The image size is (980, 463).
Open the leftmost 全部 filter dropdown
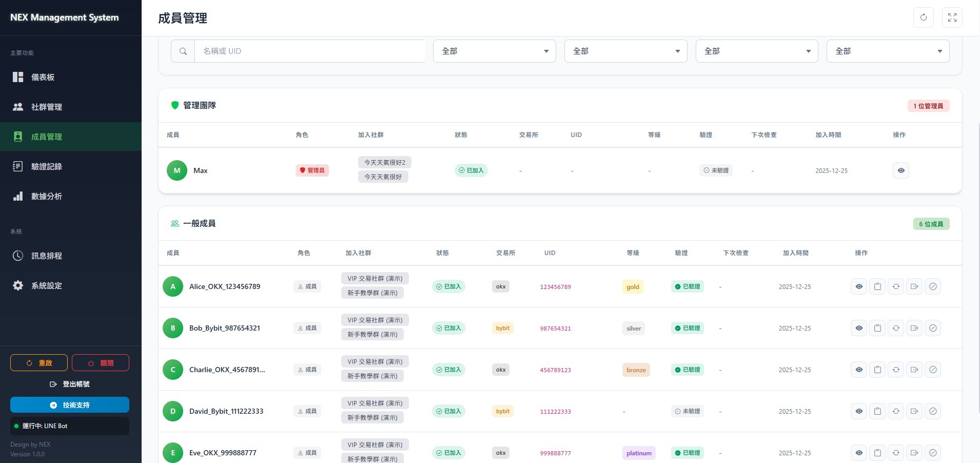494,51
